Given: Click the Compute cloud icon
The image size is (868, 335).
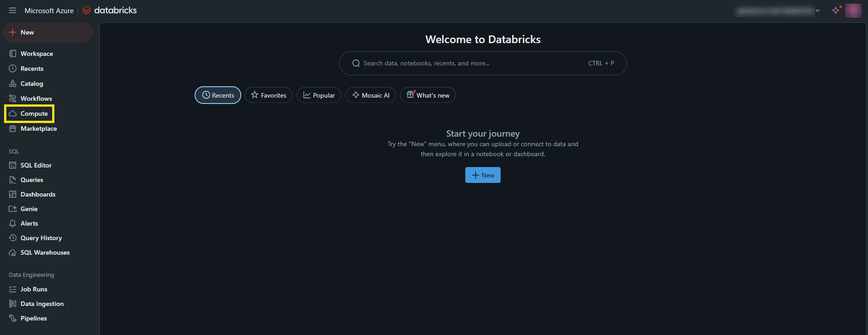Looking at the screenshot, I should coord(13,113).
